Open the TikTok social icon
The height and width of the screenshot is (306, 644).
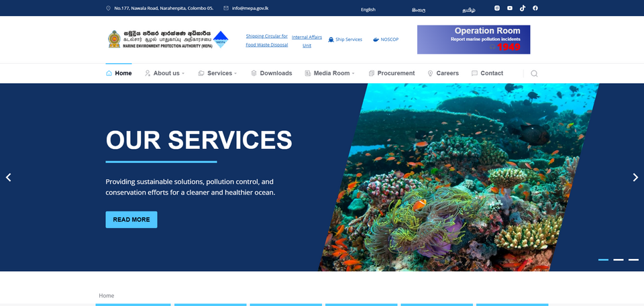pyautogui.click(x=523, y=8)
